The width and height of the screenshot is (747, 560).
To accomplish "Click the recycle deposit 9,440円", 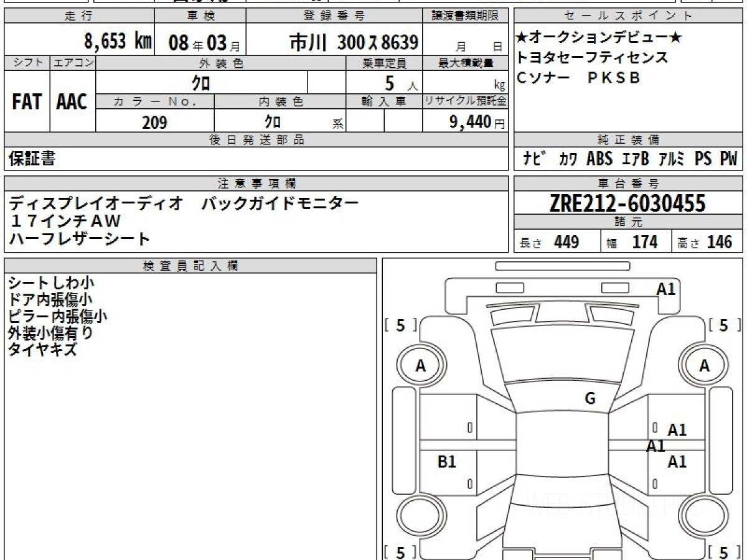I will tap(477, 123).
